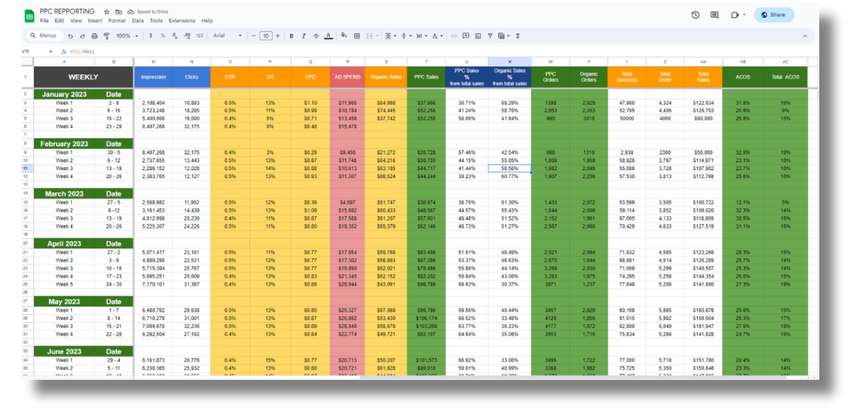
Task: Click the increase decimal places icon
Action: (187, 35)
